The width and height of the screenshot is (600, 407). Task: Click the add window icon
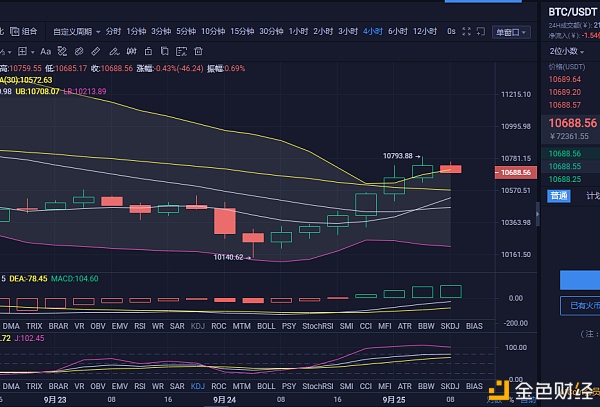click(x=481, y=31)
